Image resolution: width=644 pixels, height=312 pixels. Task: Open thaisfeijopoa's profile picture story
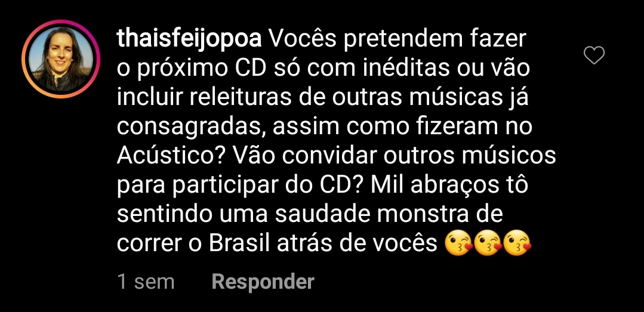coord(61,59)
